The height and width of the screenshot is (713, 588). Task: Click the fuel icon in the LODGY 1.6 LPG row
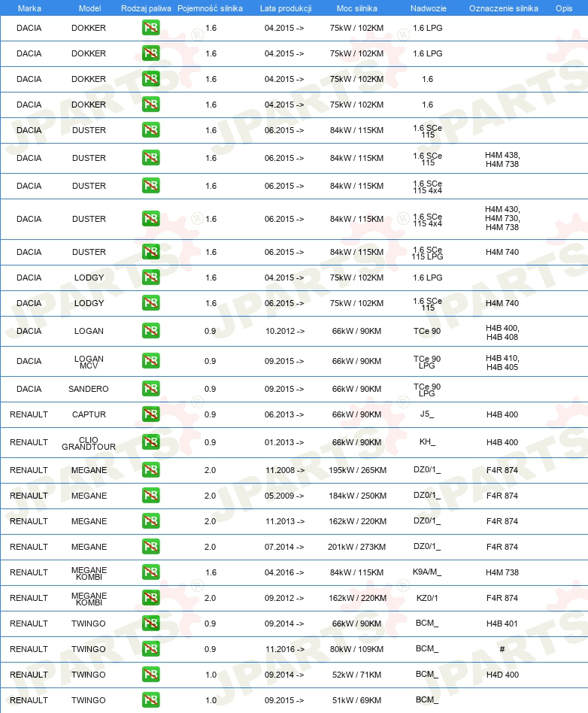point(150,277)
